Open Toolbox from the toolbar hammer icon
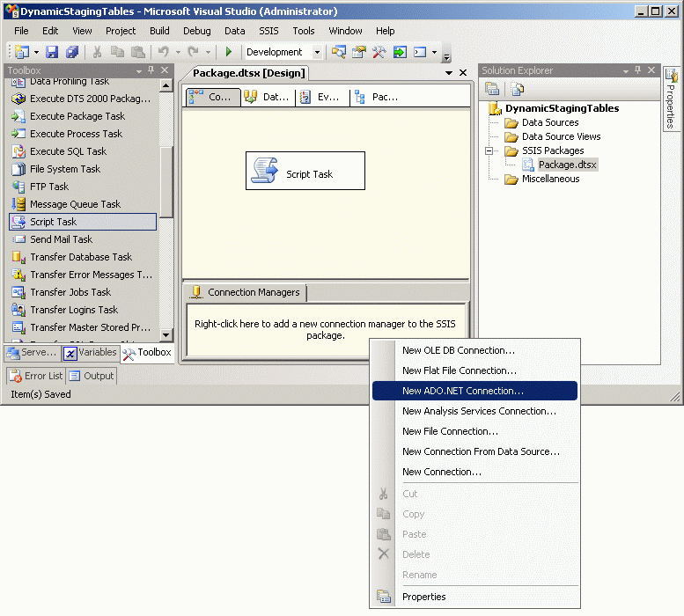This screenshot has height=616, width=684. pos(379,52)
